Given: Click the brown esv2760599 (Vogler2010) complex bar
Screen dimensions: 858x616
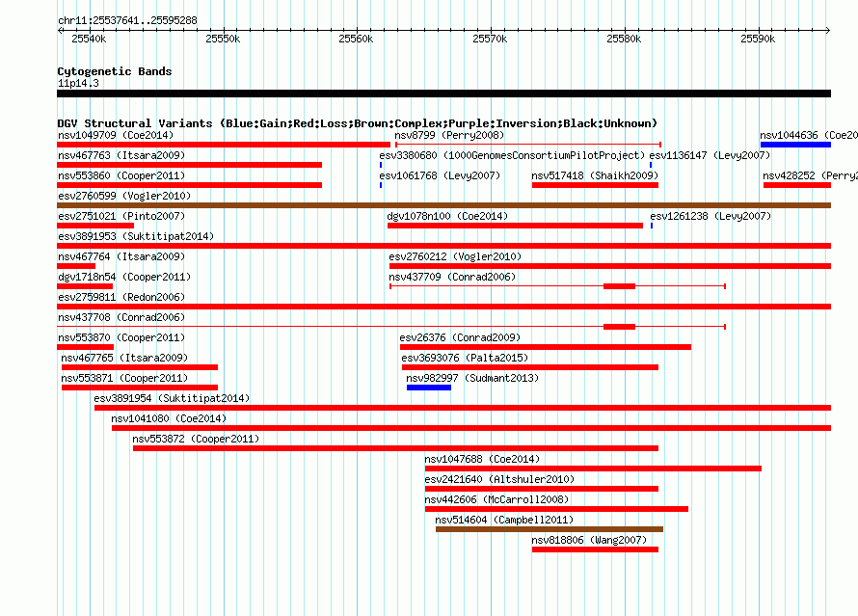Looking at the screenshot, I should [443, 205].
